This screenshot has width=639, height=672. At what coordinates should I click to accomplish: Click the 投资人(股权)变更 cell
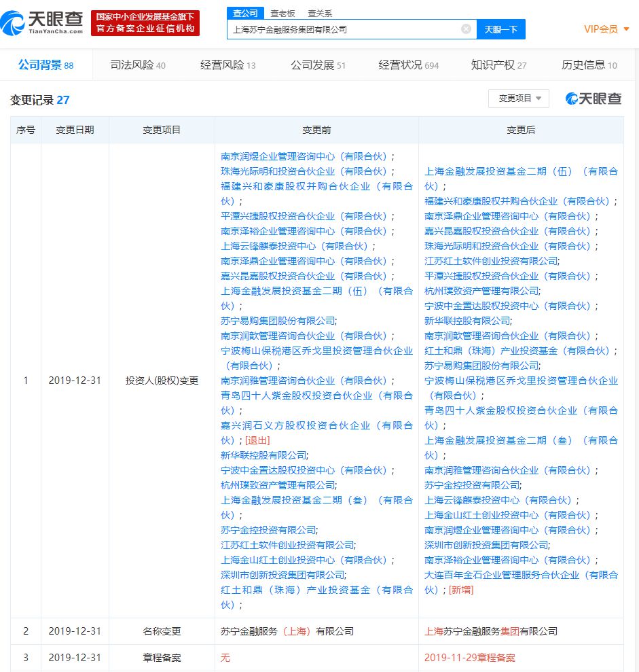[162, 381]
